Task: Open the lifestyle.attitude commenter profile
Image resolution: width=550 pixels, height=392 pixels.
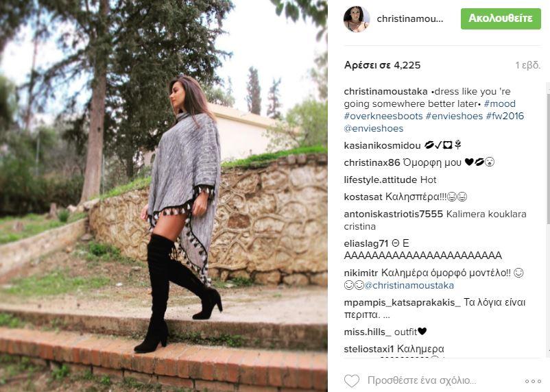Action: tap(380, 180)
